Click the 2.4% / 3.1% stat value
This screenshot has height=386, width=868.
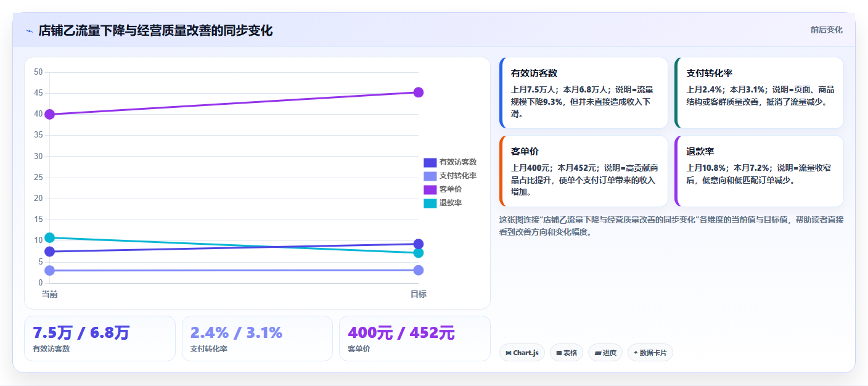[x=237, y=333]
